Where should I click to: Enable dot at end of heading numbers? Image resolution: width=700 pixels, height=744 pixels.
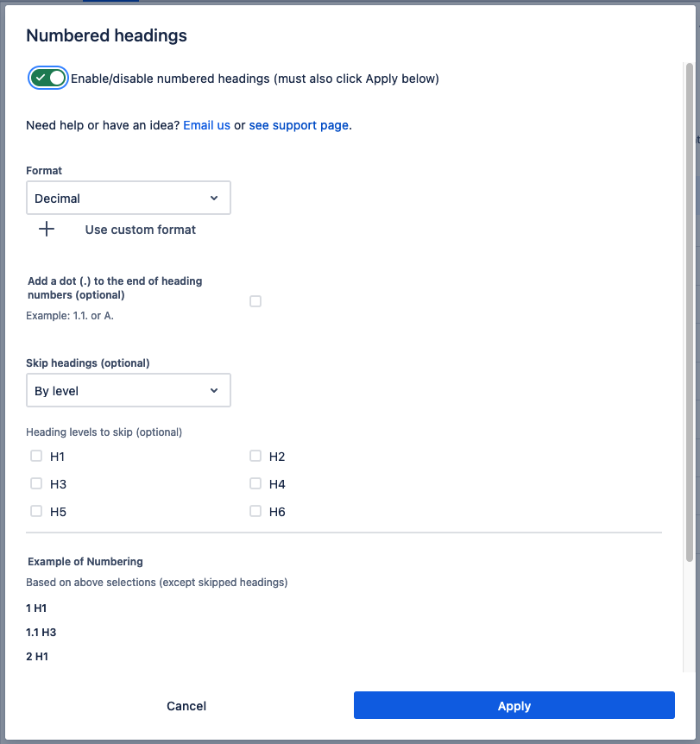(255, 301)
